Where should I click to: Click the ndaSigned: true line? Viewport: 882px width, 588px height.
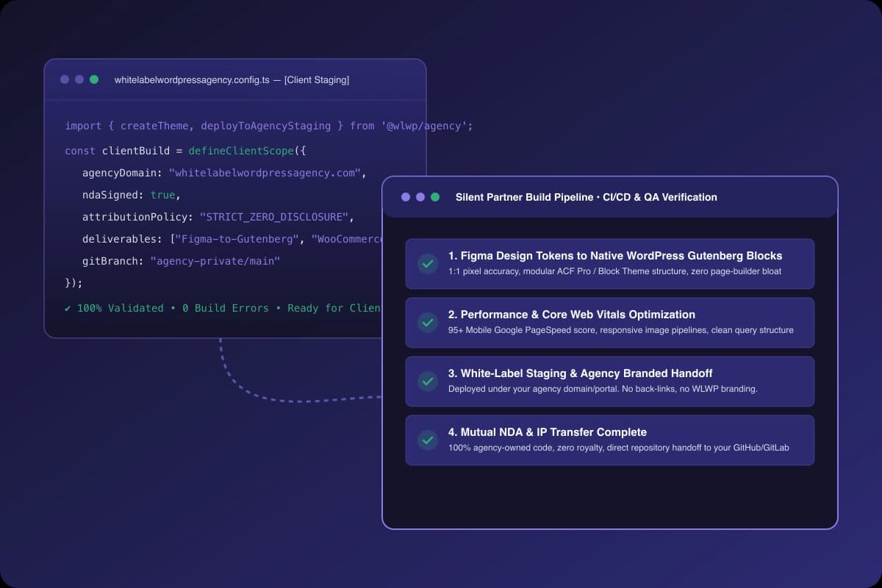[x=132, y=195]
